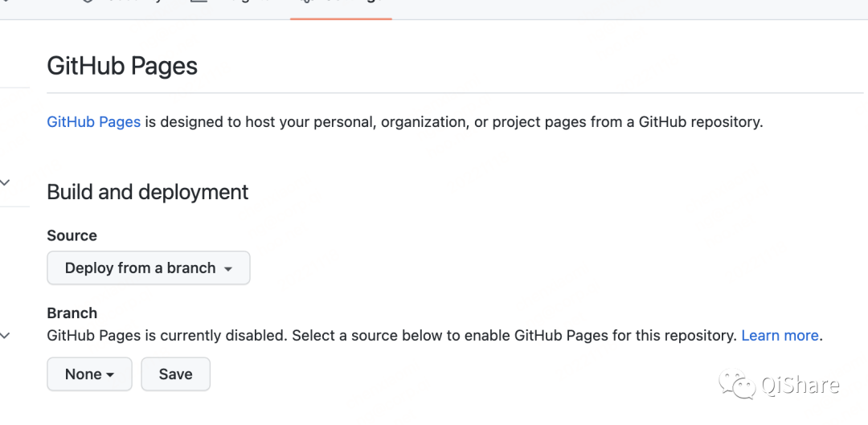Click the Insights tab graph icon
868x425 pixels.
pyautogui.click(x=199, y=2)
